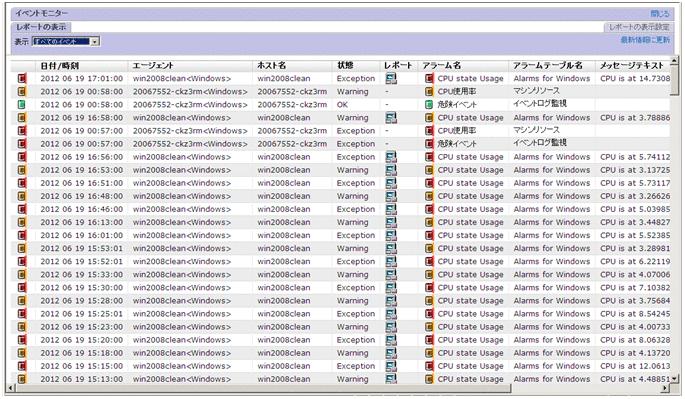Click green alarm icon beside 危険イベント OK row
The height and width of the screenshot is (399, 685).
tap(429, 104)
